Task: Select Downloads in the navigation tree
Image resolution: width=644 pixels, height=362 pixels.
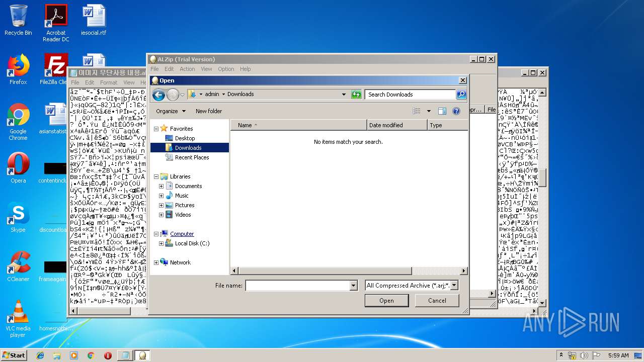Action: pos(188,148)
